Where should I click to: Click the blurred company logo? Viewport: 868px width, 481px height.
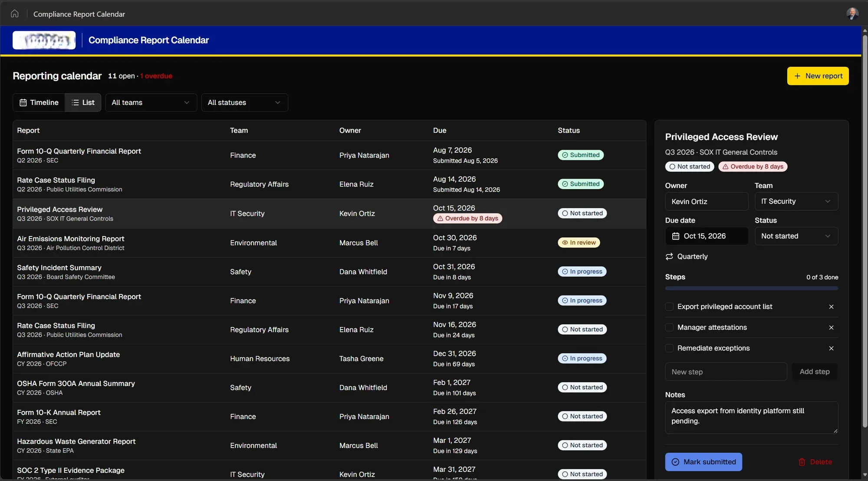(x=44, y=40)
